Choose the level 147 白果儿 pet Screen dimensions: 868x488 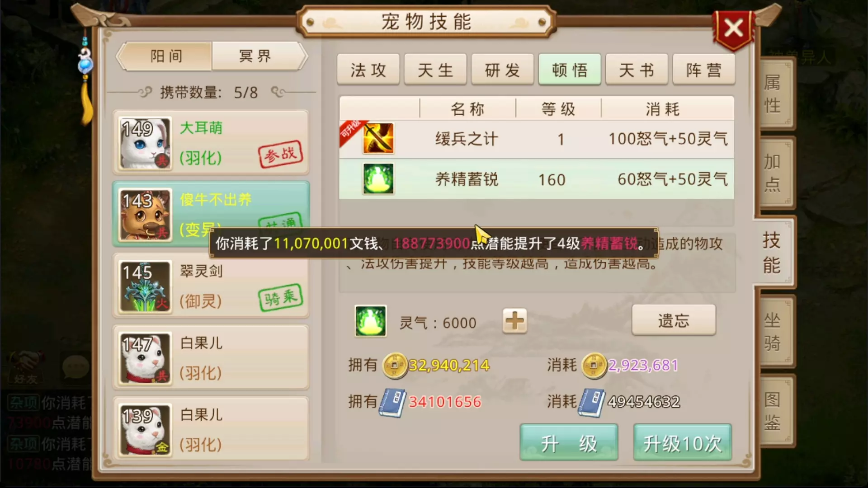pyautogui.click(x=211, y=357)
